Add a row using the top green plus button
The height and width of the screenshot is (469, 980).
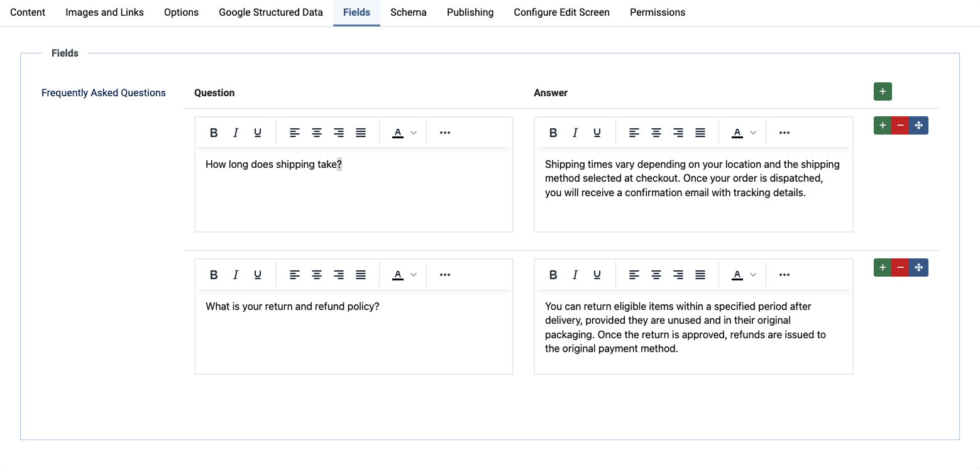coord(883,92)
